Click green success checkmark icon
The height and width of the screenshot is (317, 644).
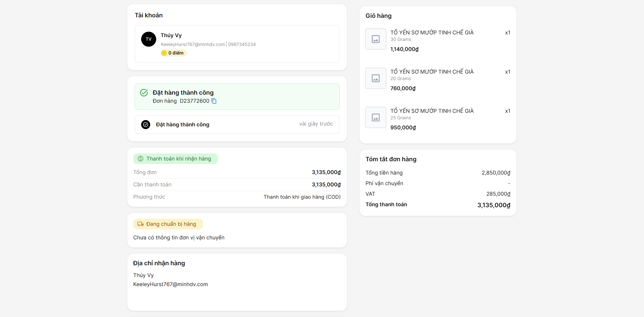[144, 93]
